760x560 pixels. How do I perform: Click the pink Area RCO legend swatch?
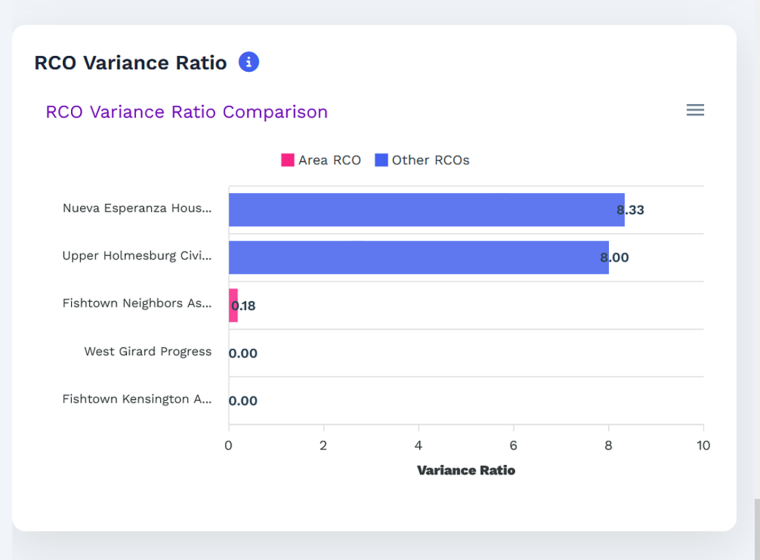(x=287, y=160)
